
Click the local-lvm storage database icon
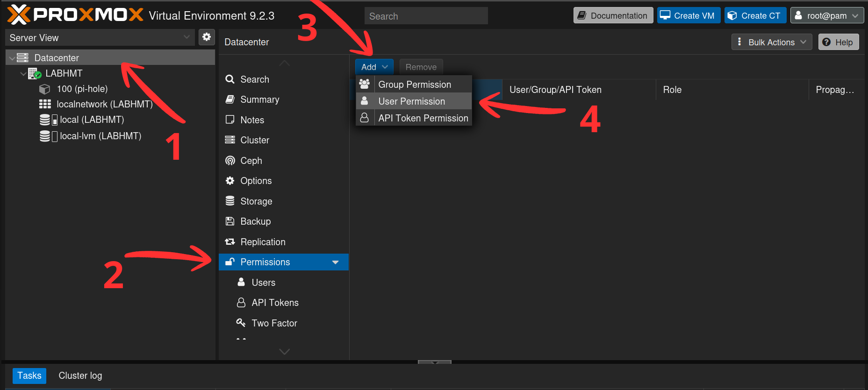click(45, 136)
